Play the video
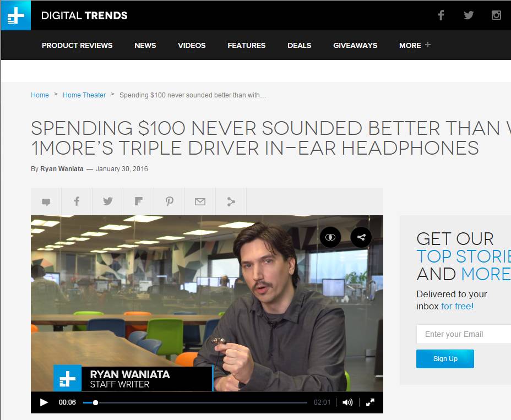This screenshot has width=511, height=420. click(44, 402)
